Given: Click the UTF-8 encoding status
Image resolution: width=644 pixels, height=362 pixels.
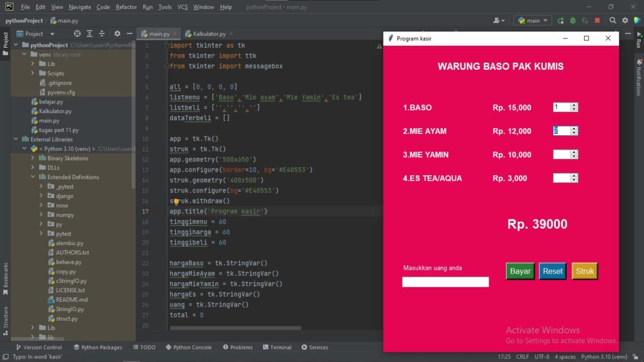Looking at the screenshot, I should 541,357.
